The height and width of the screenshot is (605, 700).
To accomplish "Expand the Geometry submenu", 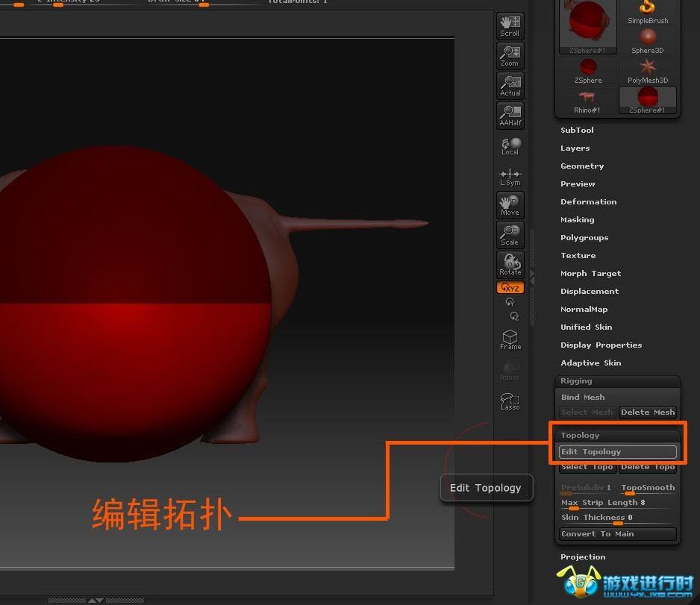I will pos(582,166).
